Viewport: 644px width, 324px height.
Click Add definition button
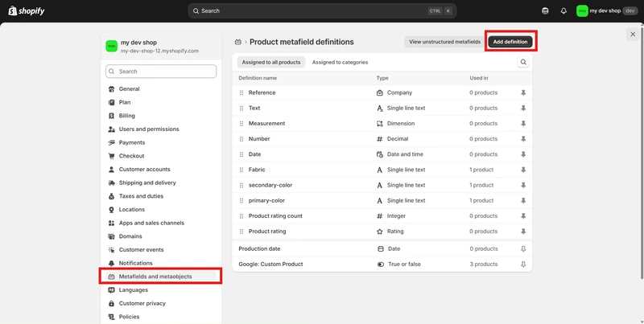tap(510, 42)
